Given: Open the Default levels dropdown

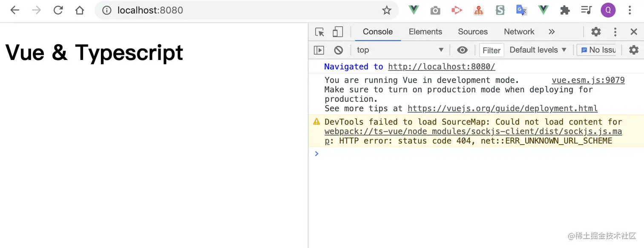Looking at the screenshot, I should (538, 50).
